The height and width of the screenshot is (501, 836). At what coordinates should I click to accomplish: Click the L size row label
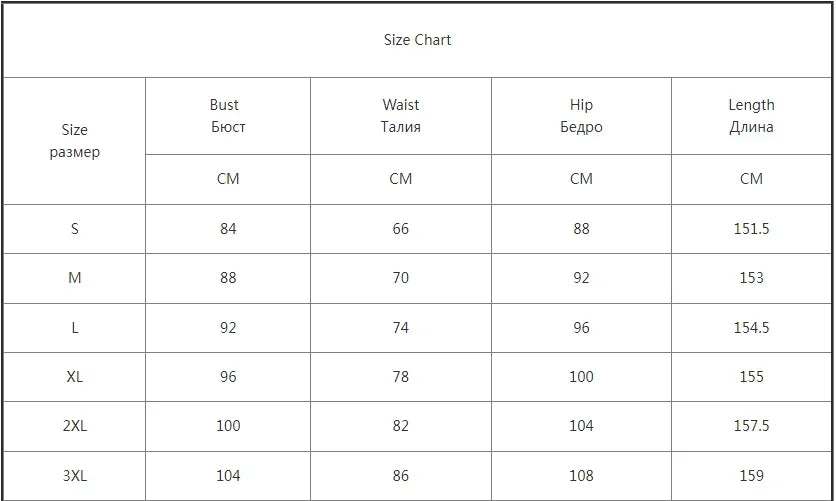pyautogui.click(x=75, y=328)
